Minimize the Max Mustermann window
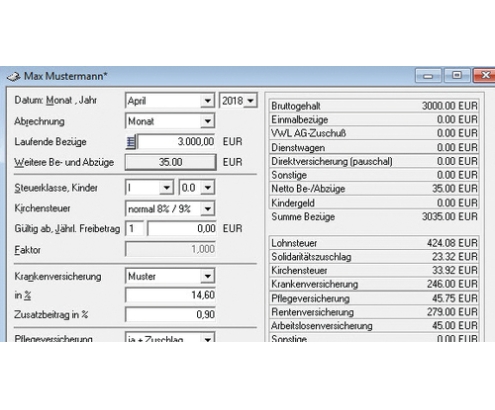This screenshot has height=410, width=495. [428, 76]
